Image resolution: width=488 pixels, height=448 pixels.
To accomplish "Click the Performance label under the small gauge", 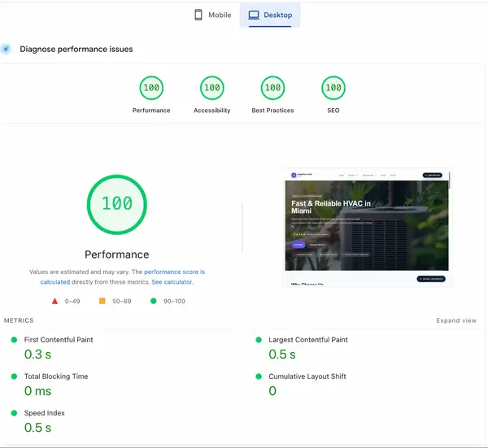I will 151,111.
